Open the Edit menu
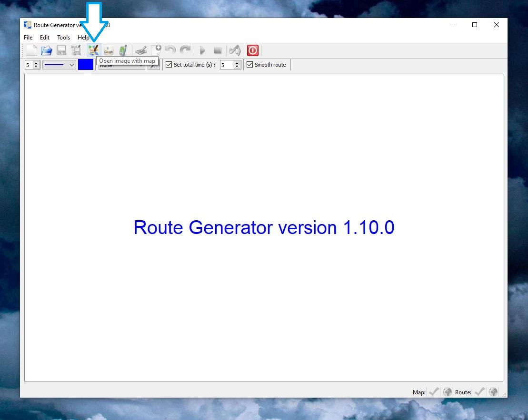The height and width of the screenshot is (420, 528). pyautogui.click(x=45, y=38)
